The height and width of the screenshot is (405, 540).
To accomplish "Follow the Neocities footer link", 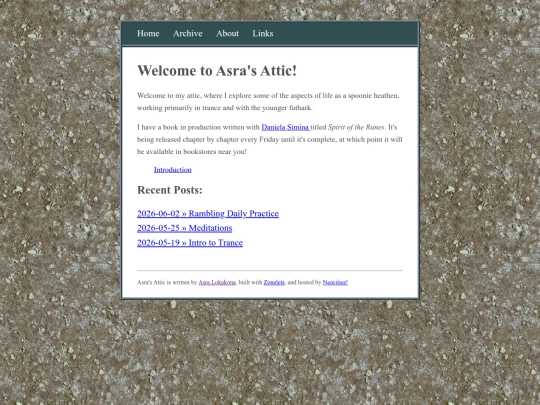I will point(335,282).
